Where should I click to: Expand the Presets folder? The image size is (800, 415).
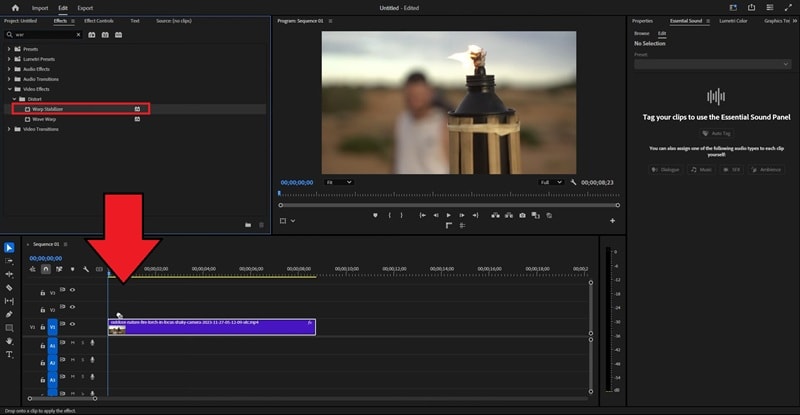9,49
